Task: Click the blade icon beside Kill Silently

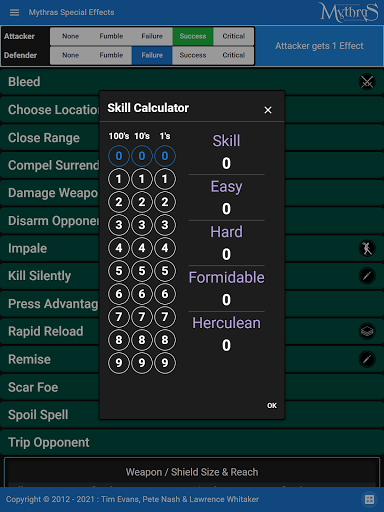Action: pyautogui.click(x=367, y=276)
